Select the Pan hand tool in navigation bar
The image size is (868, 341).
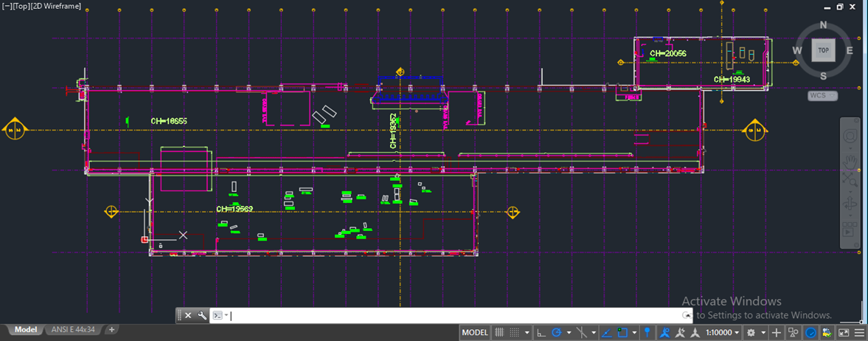850,160
